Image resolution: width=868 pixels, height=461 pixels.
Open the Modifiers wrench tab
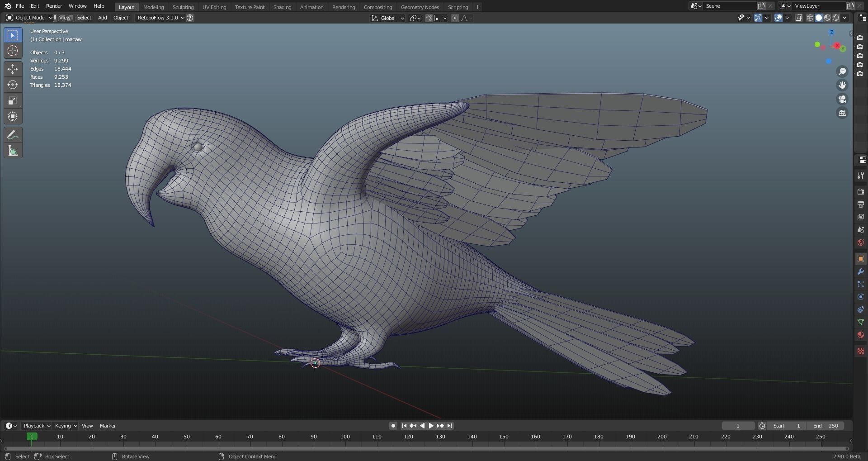point(861,271)
